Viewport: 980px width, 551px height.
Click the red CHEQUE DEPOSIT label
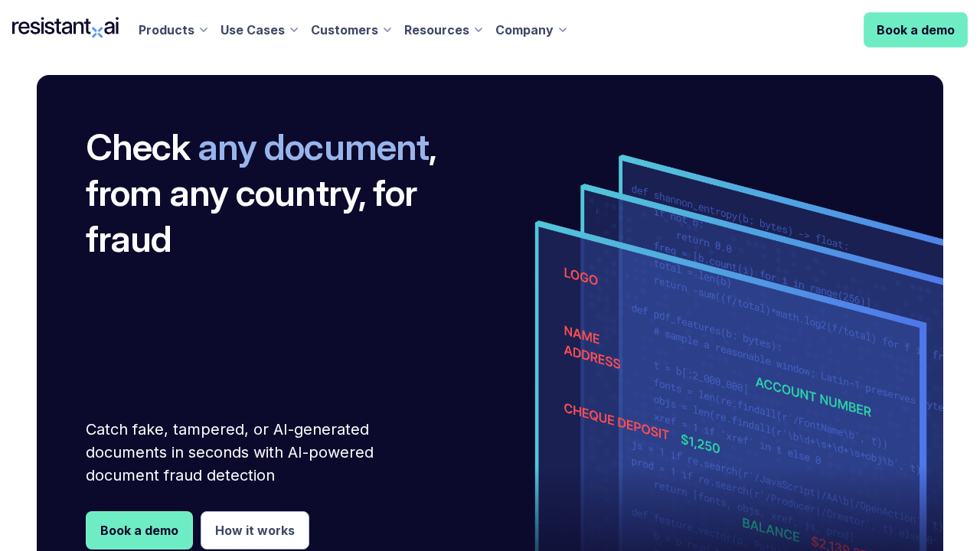pos(616,421)
